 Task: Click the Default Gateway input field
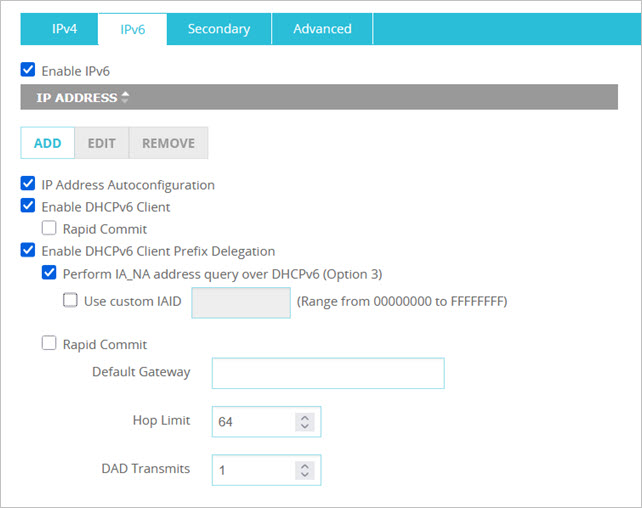pos(327,373)
